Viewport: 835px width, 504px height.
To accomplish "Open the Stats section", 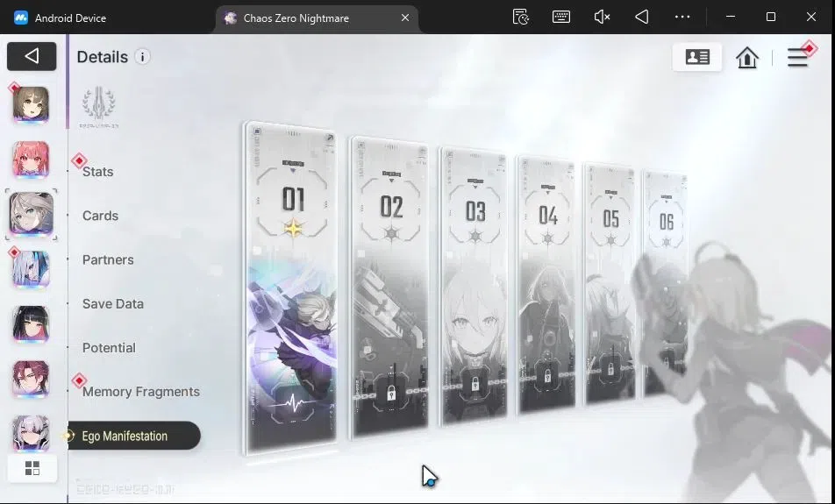I will tap(98, 172).
